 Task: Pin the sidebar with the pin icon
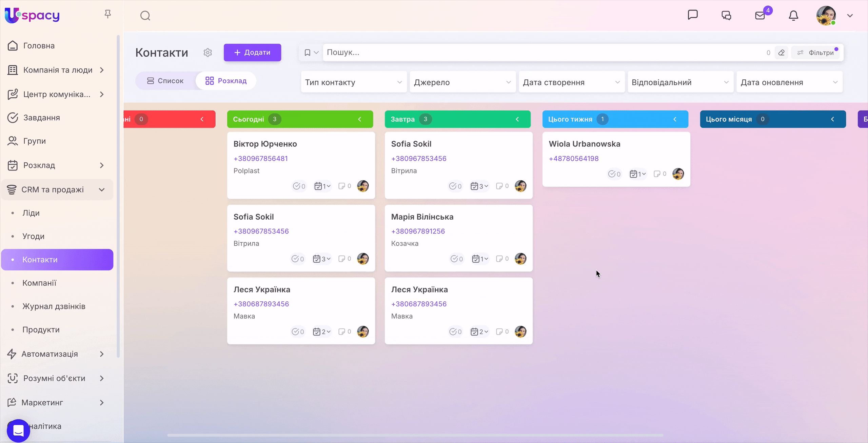pos(107,14)
